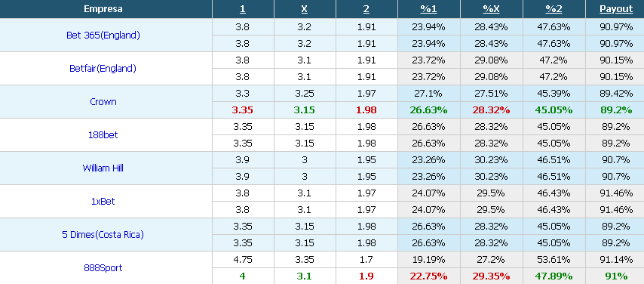Image resolution: width=644 pixels, height=284 pixels.
Task: Sort by the %1 column header
Action: pos(429,9)
